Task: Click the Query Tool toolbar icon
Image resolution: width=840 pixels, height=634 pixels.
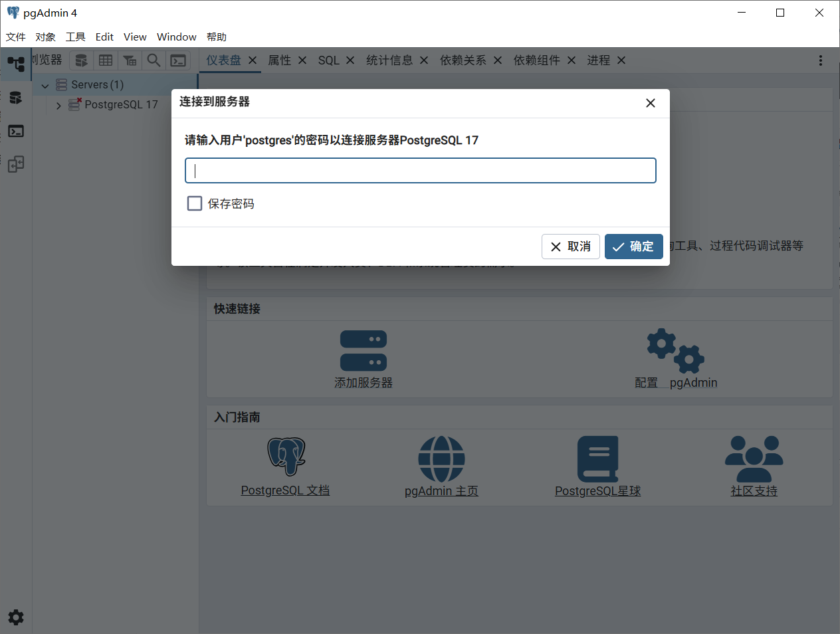Action: 81,60
